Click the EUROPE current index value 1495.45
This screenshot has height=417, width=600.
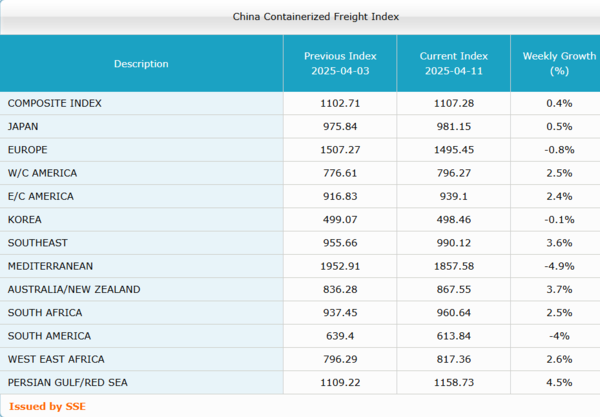click(x=453, y=150)
